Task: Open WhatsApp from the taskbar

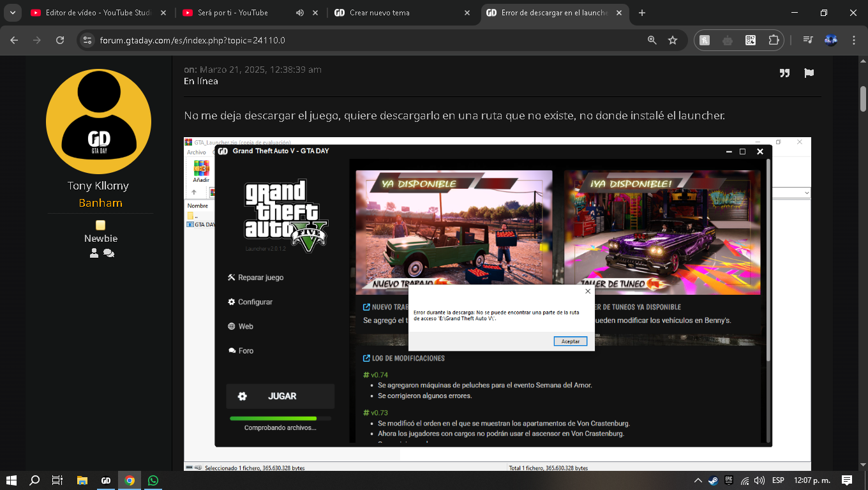Action: pyautogui.click(x=153, y=480)
